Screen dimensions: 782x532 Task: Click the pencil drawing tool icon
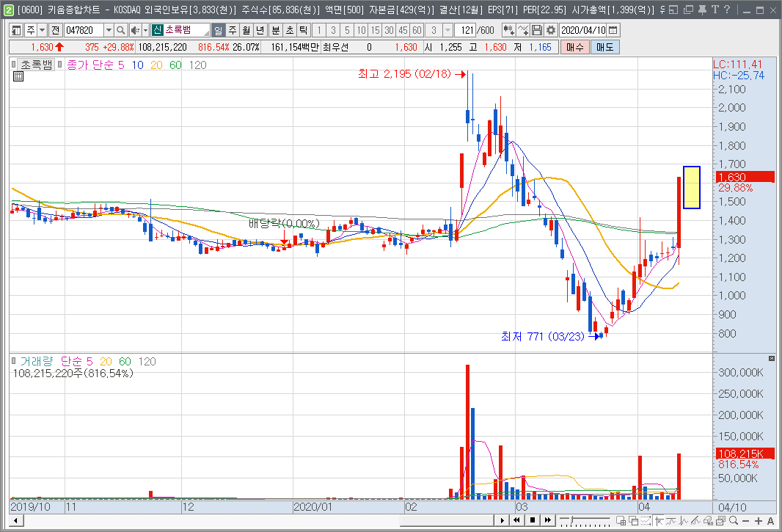[x=696, y=520]
